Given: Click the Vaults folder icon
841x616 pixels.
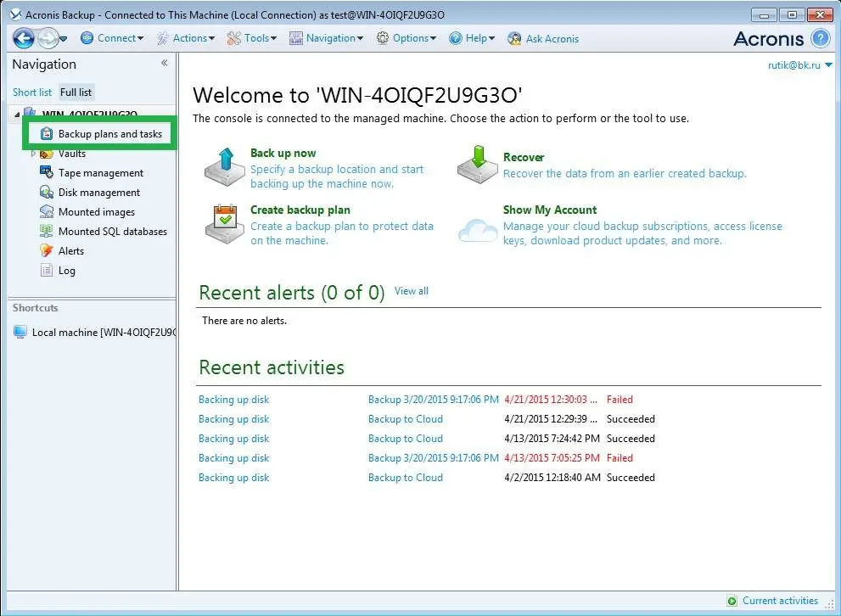Looking at the screenshot, I should pyautogui.click(x=46, y=154).
